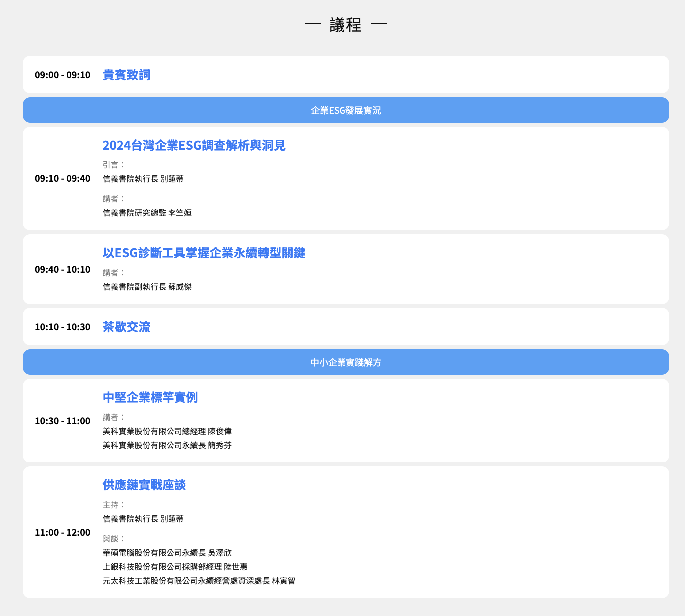Open the 供應鏈實戰座談 session title

coord(144,485)
